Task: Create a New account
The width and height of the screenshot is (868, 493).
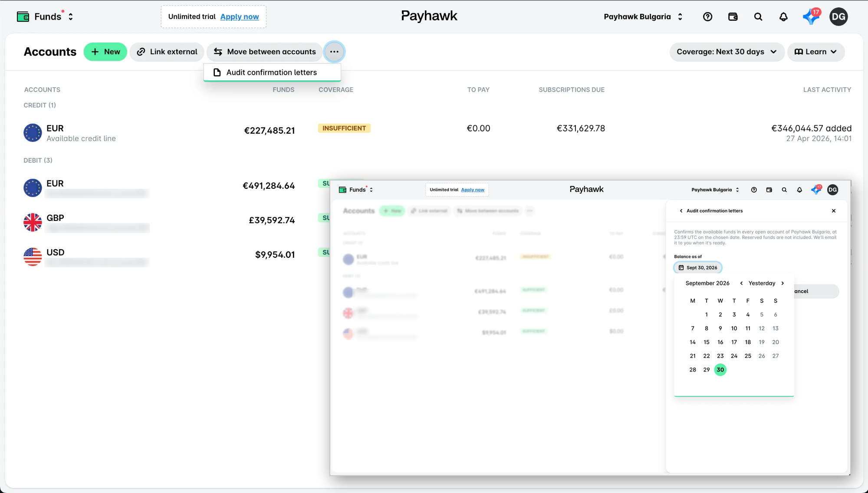Action: click(105, 52)
